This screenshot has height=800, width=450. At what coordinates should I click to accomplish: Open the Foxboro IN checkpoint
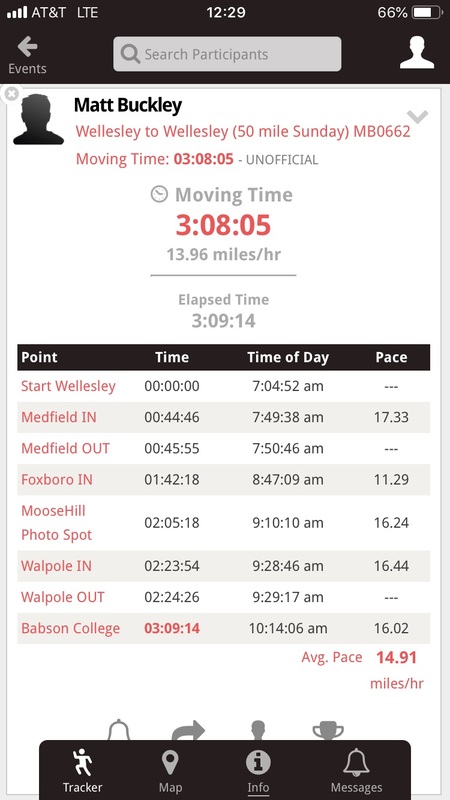pyautogui.click(x=57, y=480)
